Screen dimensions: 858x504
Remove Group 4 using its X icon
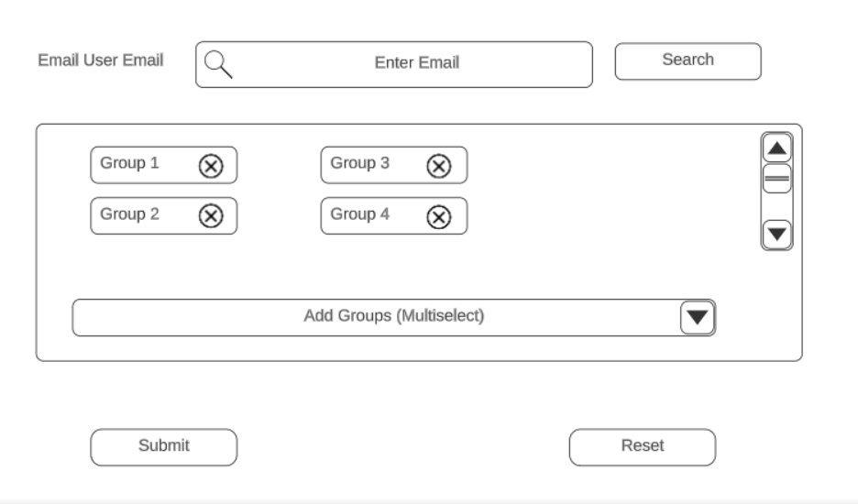pos(439,216)
